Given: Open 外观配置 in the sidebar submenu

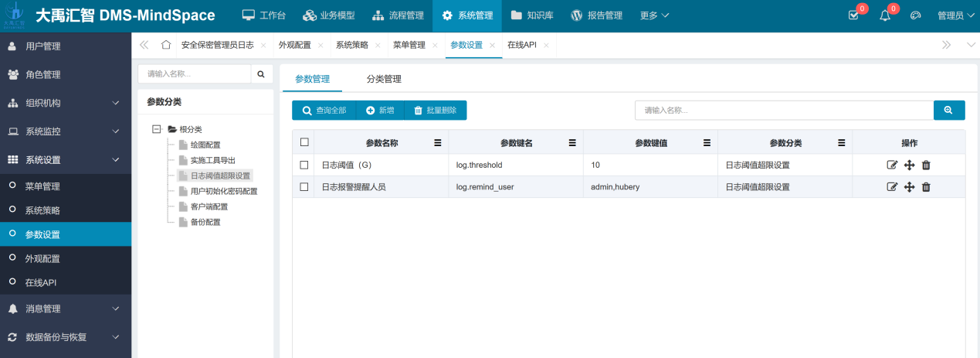Looking at the screenshot, I should [66, 258].
